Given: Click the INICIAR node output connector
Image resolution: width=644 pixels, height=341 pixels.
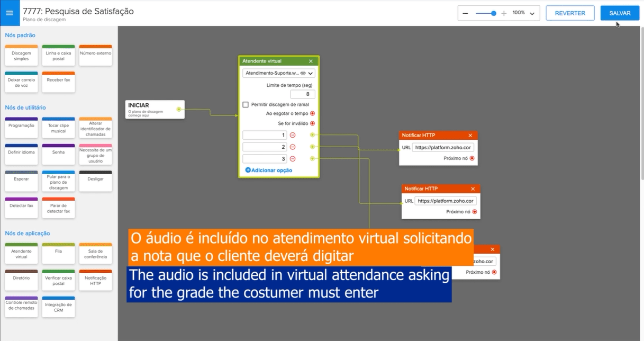Looking at the screenshot, I should click(x=179, y=110).
